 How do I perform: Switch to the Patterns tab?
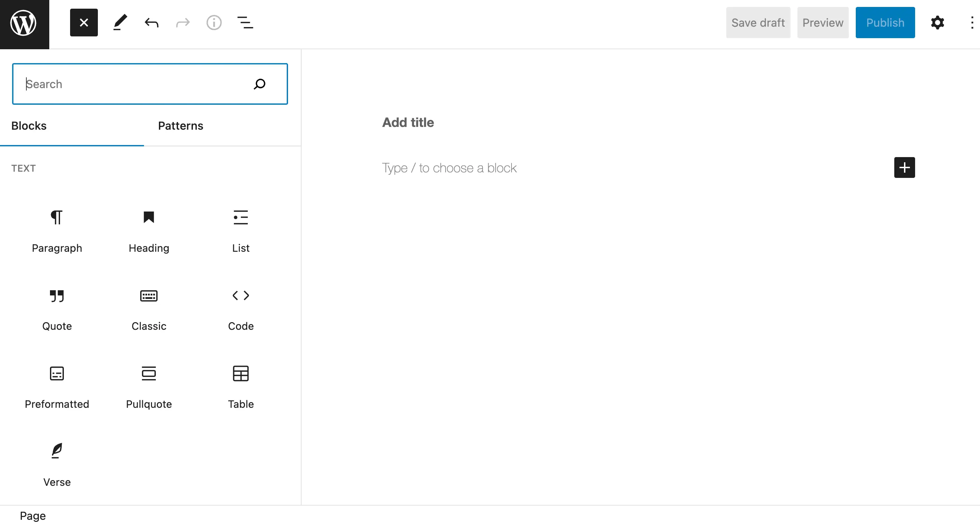click(x=180, y=126)
